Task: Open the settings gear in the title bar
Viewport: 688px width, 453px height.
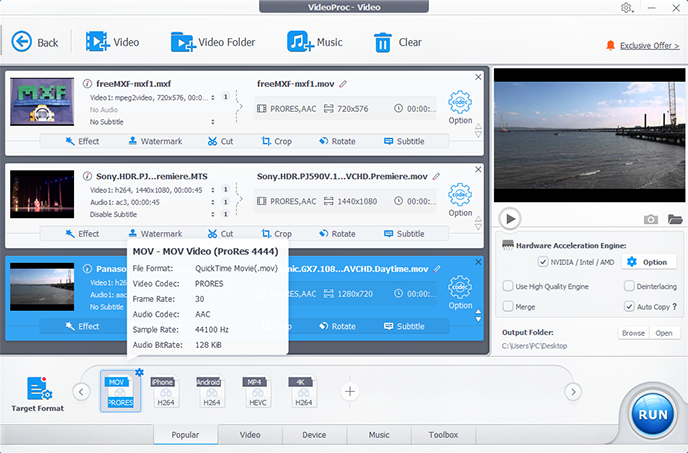Action: coord(626,8)
